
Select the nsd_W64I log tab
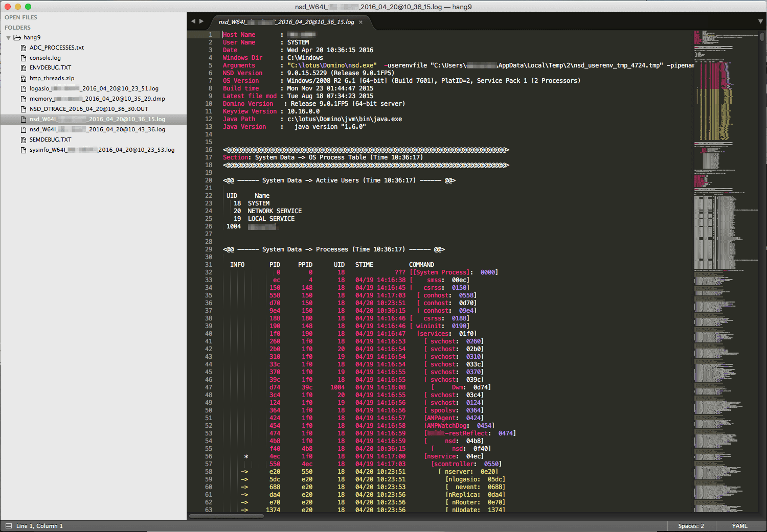click(286, 22)
